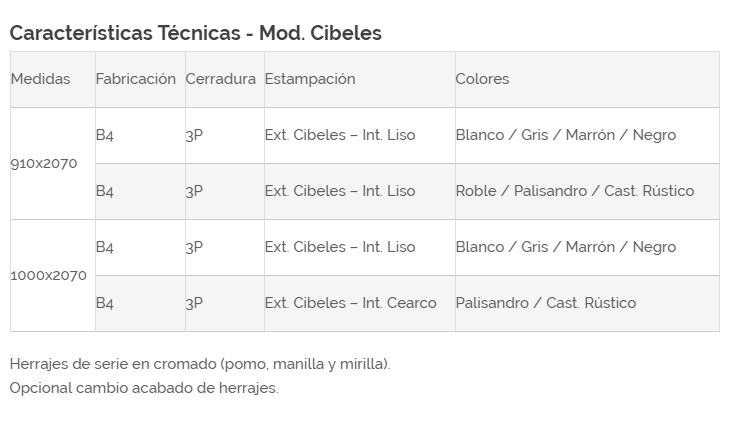Select the 1000x2070 measurement cell
737x433 pixels.
[x=48, y=275]
